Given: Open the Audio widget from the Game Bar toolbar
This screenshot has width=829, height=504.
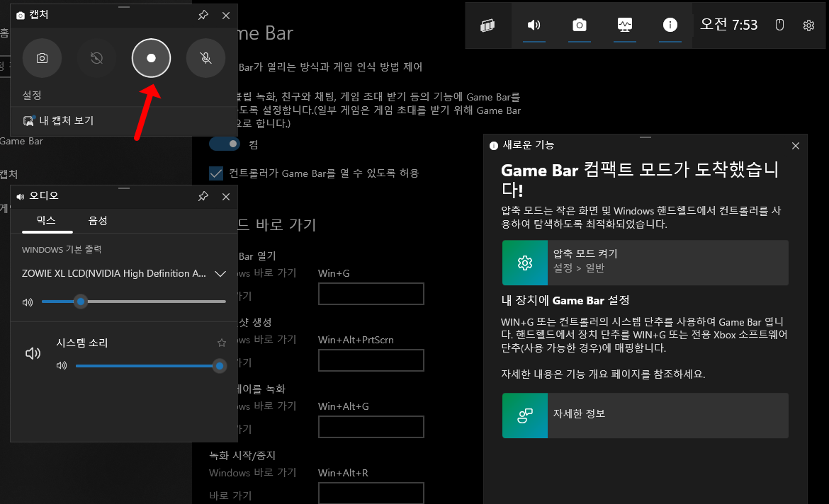Looking at the screenshot, I should (534, 25).
